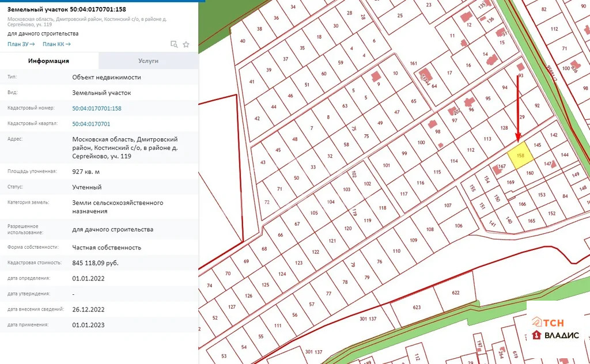Click parcel 113 on the map
This screenshot has width=590, height=364.
click(487, 139)
